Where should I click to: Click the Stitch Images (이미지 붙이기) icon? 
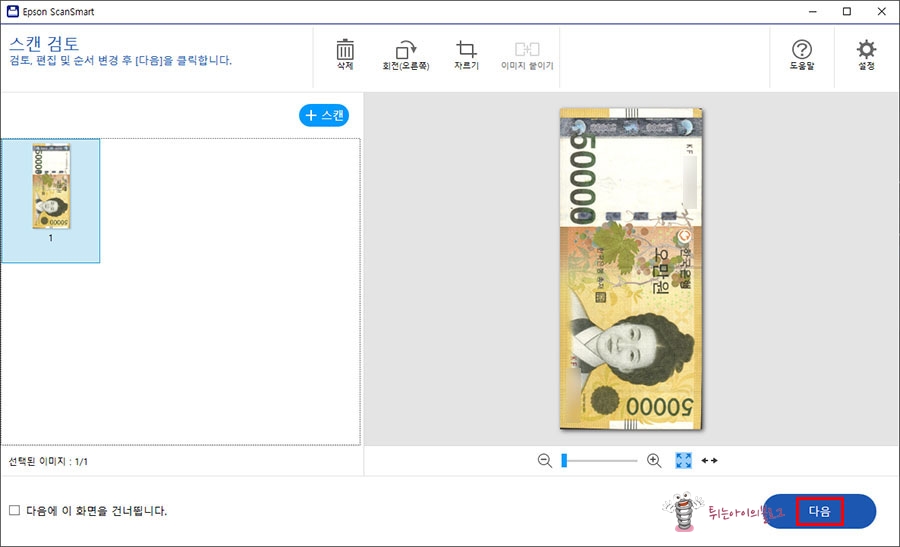527,55
